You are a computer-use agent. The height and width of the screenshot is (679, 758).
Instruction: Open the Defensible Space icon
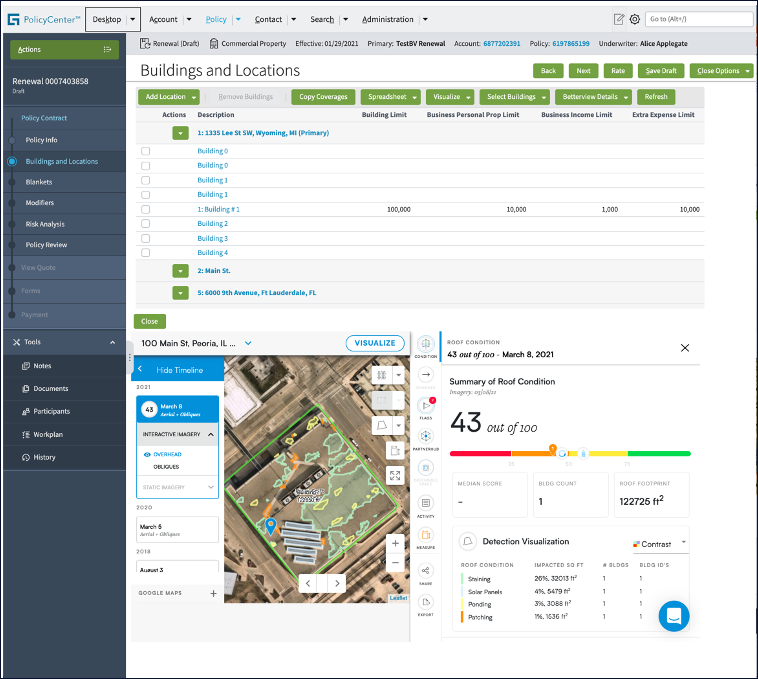[x=425, y=468]
